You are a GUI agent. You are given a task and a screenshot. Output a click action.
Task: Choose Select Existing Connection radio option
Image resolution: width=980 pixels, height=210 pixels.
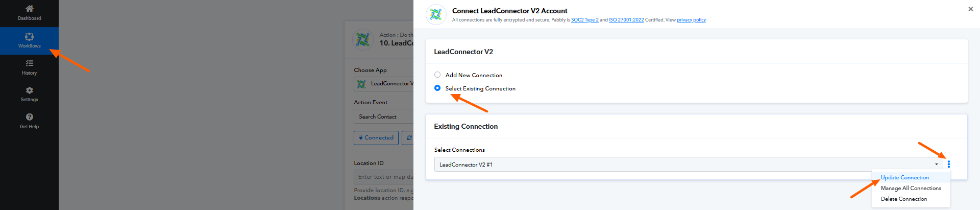click(x=437, y=88)
